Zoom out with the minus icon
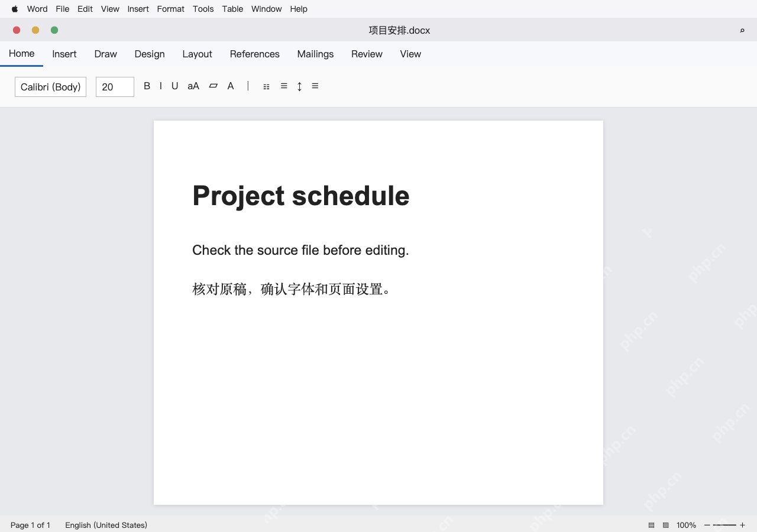This screenshot has width=757, height=532. (x=707, y=525)
